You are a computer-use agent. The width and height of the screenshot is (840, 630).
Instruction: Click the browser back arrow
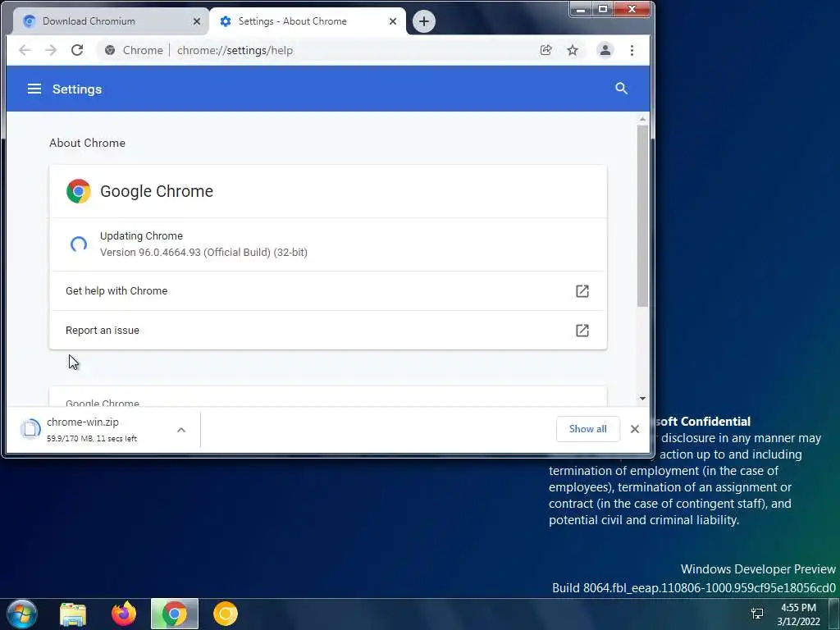tap(25, 50)
